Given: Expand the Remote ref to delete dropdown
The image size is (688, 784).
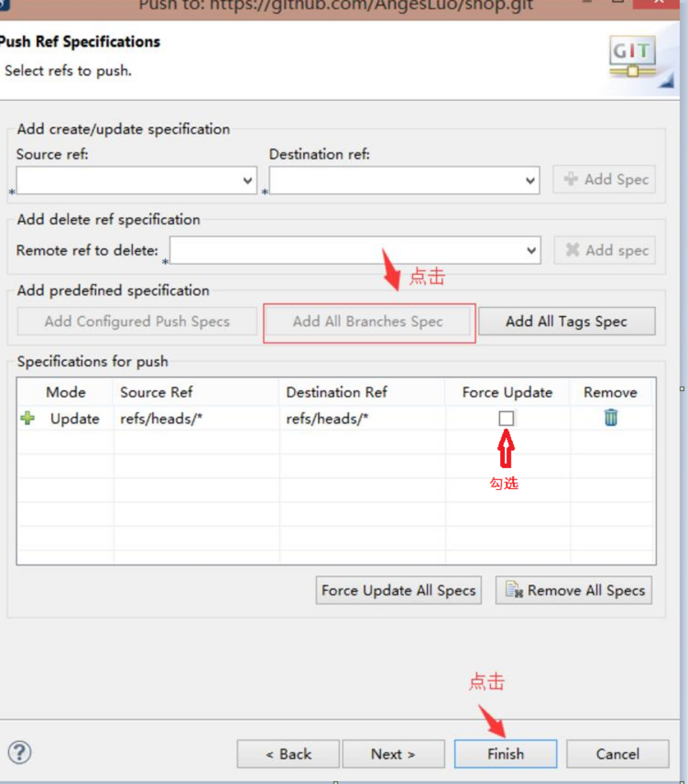Looking at the screenshot, I should click(530, 250).
